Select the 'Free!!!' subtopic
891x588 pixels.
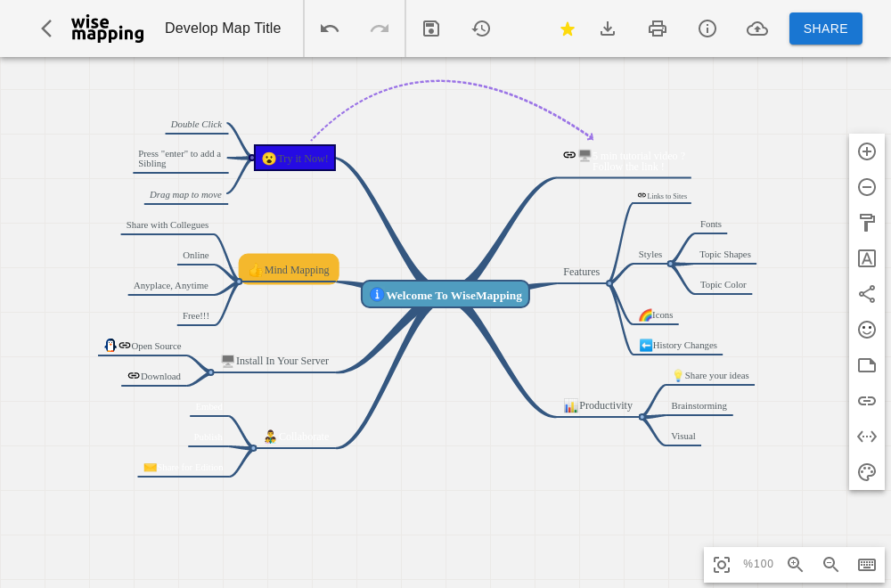click(x=196, y=316)
